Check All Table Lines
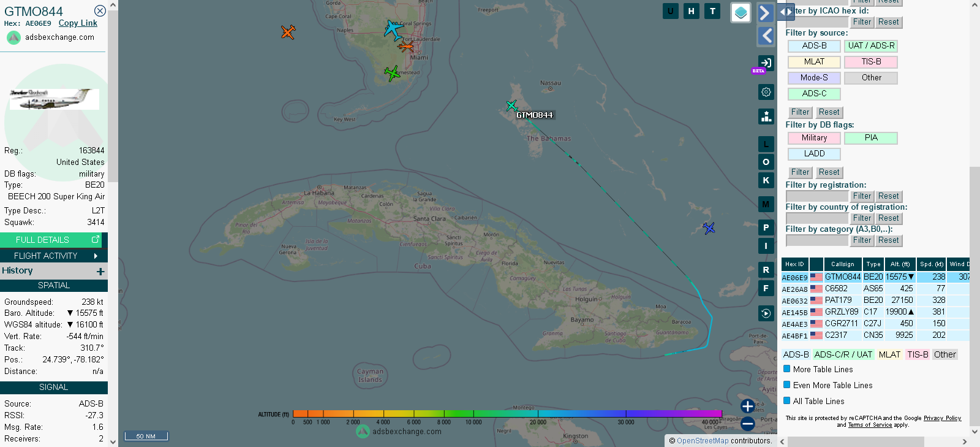The width and height of the screenshot is (980, 447). (787, 401)
